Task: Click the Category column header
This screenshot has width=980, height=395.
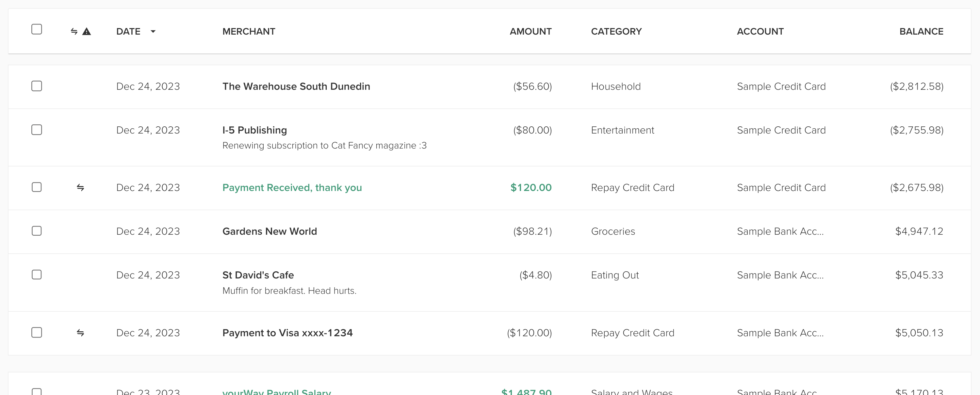Action: (616, 32)
